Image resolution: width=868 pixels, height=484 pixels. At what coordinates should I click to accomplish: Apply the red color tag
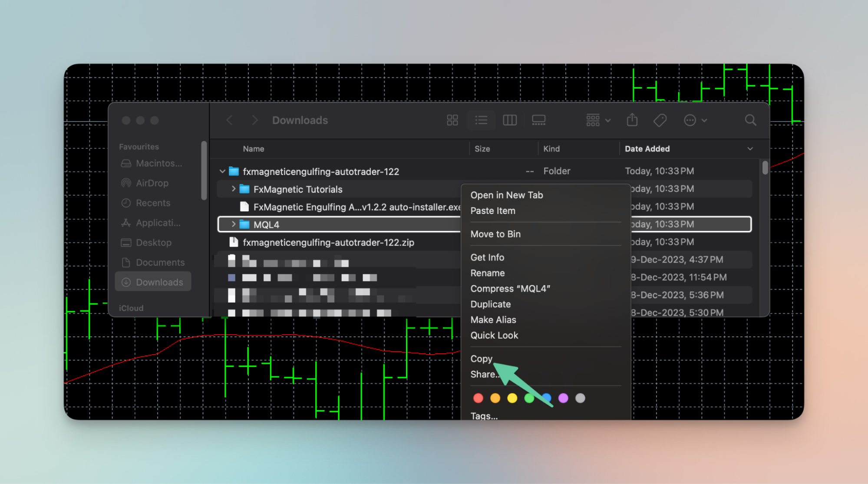(478, 398)
